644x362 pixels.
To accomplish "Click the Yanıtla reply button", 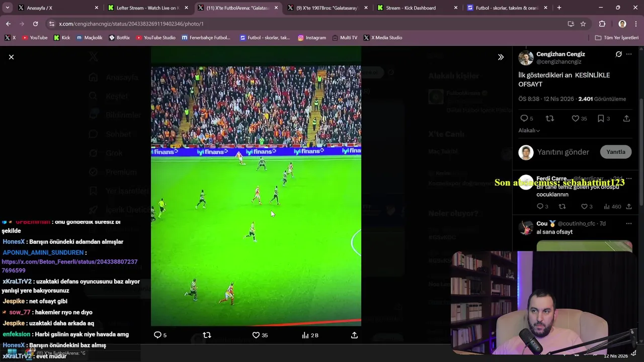I will coord(616,152).
